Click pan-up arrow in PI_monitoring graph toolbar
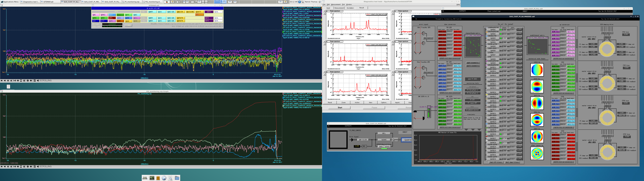The height and width of the screenshot is (181, 644). (x=8, y=80)
